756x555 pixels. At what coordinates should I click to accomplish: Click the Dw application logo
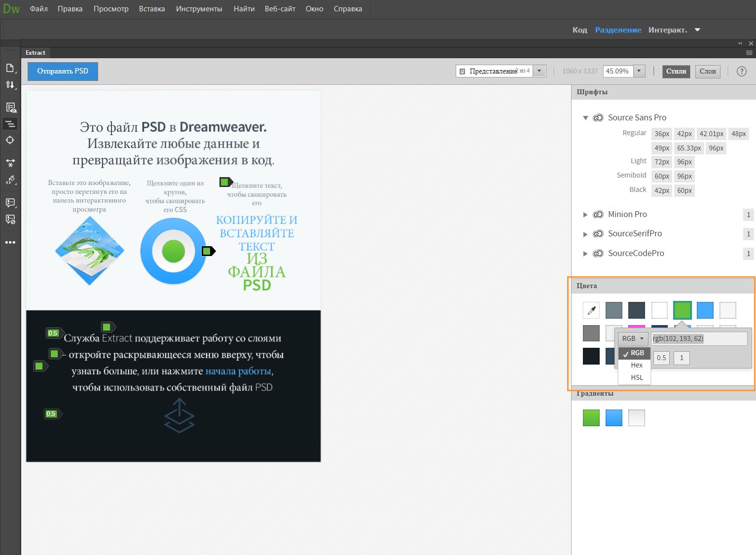point(11,9)
